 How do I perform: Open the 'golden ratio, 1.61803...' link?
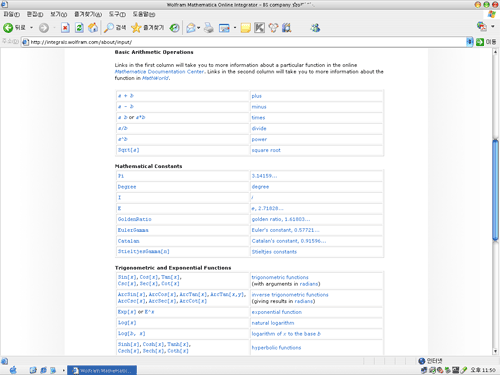(x=281, y=219)
